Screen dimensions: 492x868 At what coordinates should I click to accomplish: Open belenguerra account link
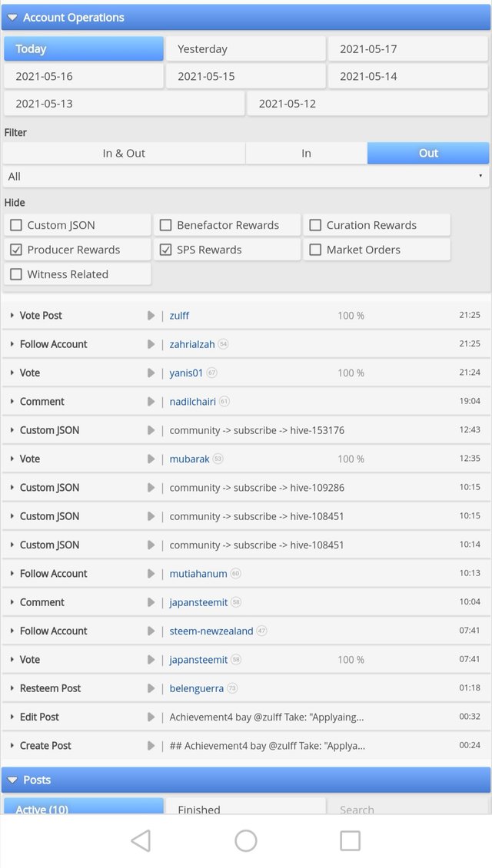pos(197,688)
